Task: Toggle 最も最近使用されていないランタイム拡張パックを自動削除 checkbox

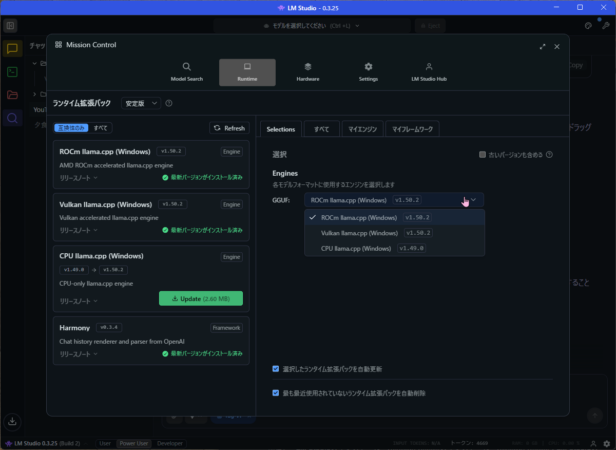Action: [276, 393]
